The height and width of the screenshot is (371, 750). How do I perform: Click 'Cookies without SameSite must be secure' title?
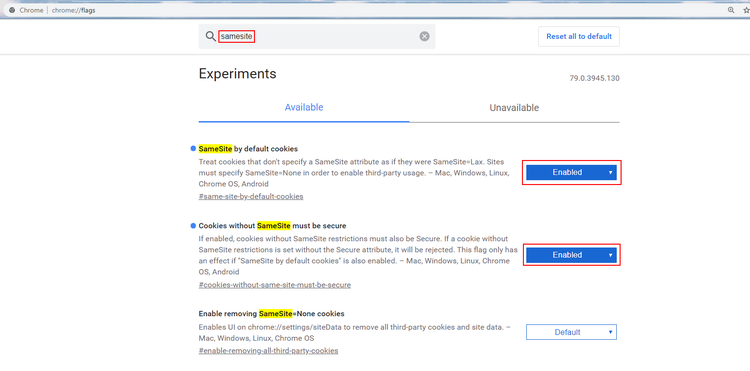tap(272, 225)
